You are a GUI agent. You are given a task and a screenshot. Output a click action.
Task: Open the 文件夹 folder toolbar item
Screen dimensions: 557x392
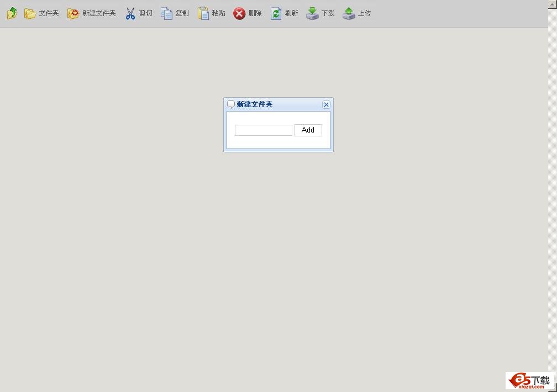coord(41,13)
